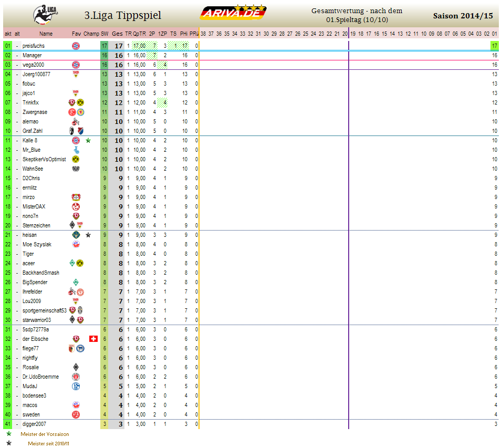502x448 pixels.
Task: Click the Werder Bremen crest next to BigSpender
Action: pos(76,283)
